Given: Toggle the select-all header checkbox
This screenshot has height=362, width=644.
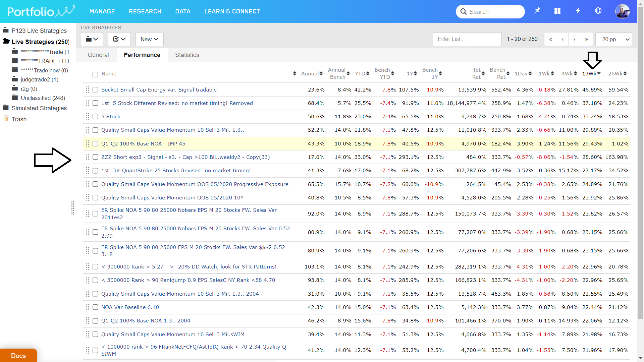Looking at the screenshot, I should click(95, 74).
